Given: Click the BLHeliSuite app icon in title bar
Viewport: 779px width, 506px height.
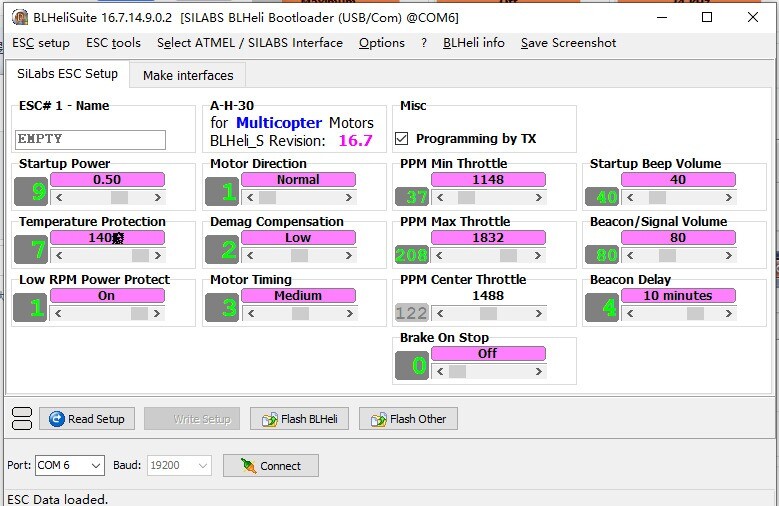Looking at the screenshot, I should (x=19, y=17).
